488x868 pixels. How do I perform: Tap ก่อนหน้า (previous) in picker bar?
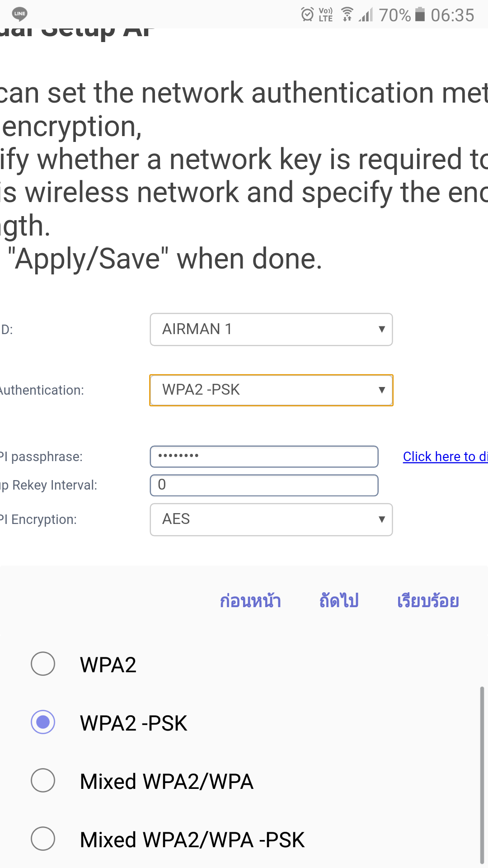pyautogui.click(x=250, y=601)
